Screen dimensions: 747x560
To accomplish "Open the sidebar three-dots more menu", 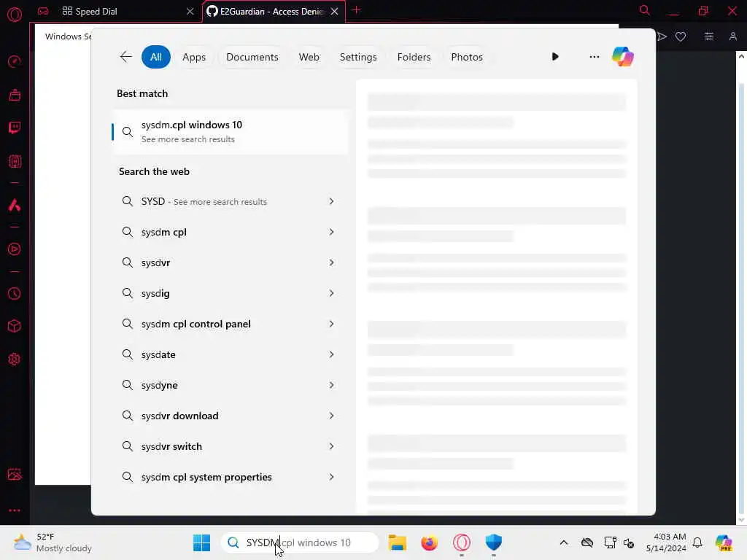I will 15,510.
